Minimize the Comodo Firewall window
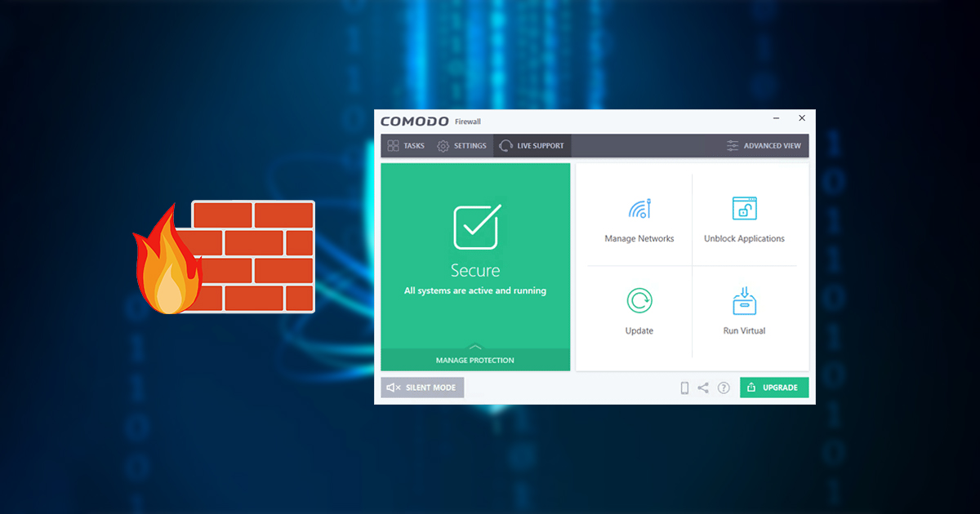The width and height of the screenshot is (980, 514). click(776, 118)
